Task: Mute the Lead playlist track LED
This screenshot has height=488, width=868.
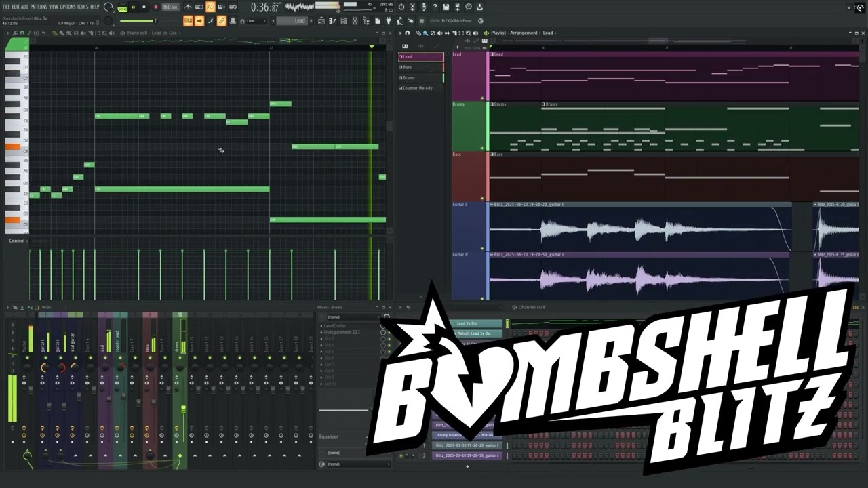Action: [482, 98]
